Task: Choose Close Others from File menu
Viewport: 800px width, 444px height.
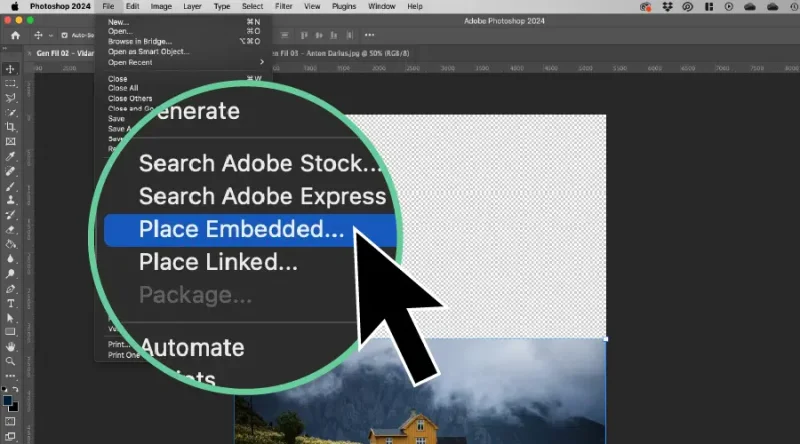Action: click(x=130, y=98)
